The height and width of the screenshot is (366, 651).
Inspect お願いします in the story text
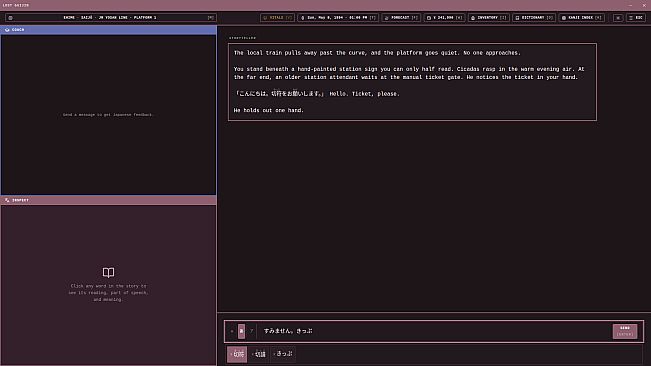303,94
